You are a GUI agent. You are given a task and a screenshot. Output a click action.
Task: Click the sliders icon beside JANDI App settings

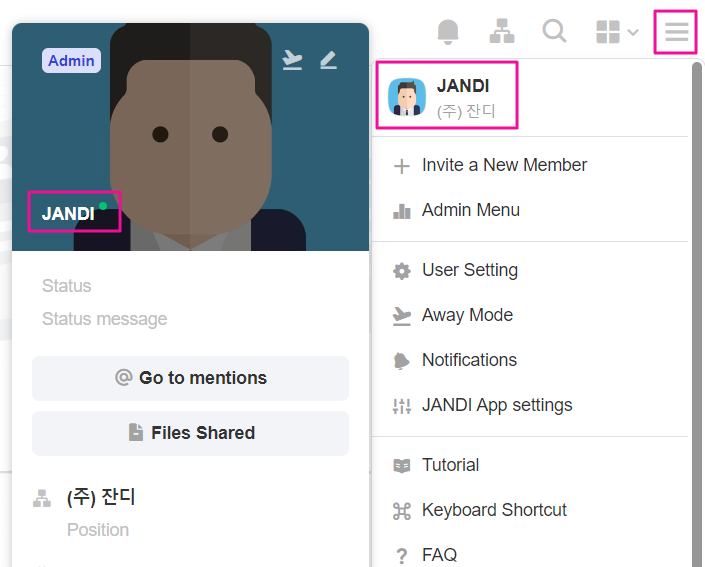tap(402, 406)
